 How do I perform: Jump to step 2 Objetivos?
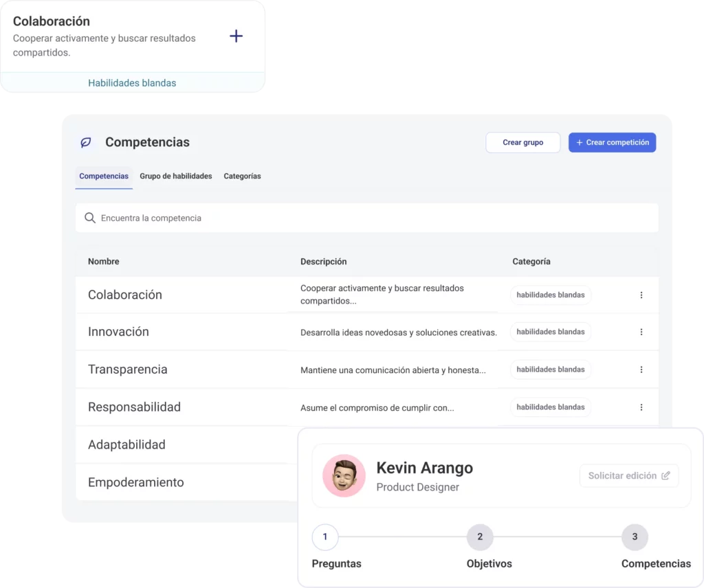[x=480, y=537]
